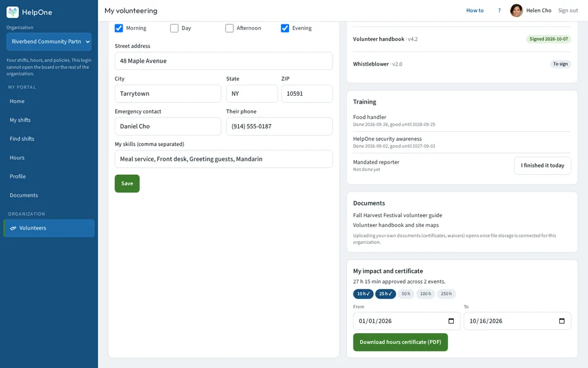588x368 pixels.
Task: Click the Volunteers handshake icon
Action: click(13, 228)
